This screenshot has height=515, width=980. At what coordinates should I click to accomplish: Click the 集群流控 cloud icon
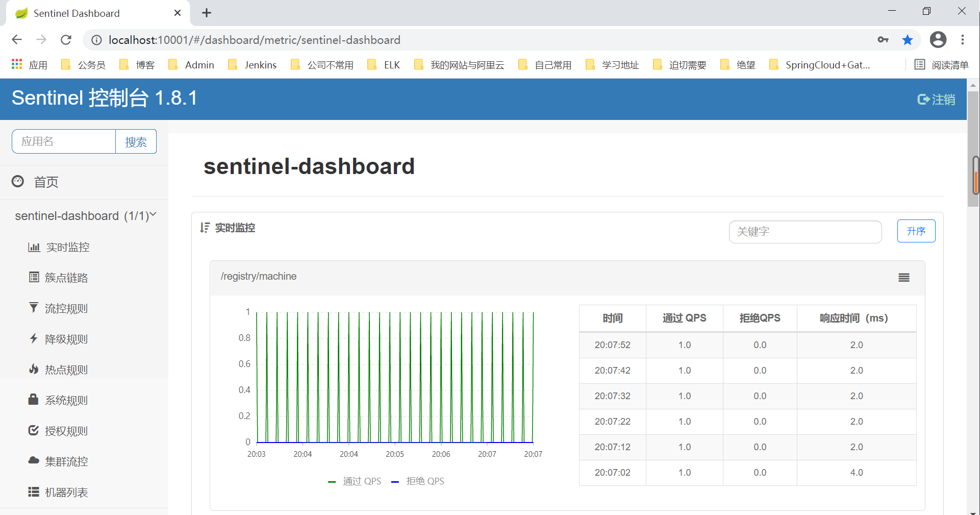tap(34, 460)
